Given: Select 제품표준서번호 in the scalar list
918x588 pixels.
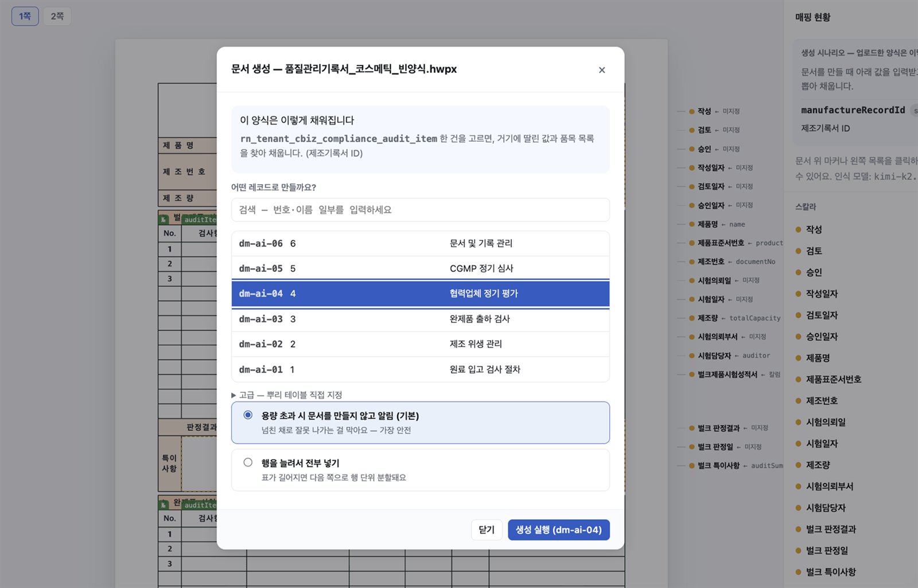Looking at the screenshot, I should (x=834, y=379).
